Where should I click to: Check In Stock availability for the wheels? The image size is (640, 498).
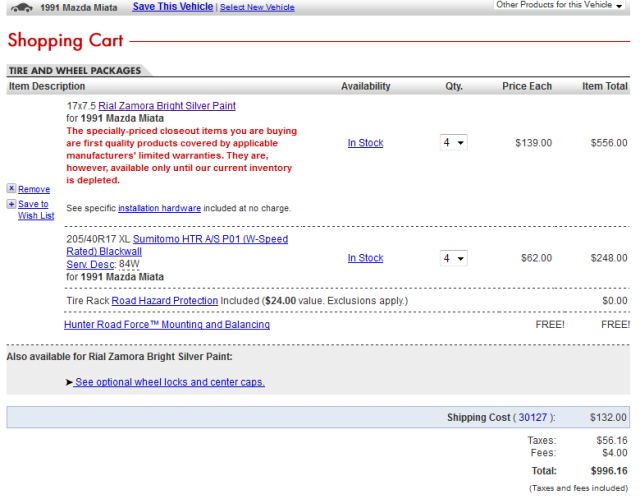pyautogui.click(x=365, y=143)
